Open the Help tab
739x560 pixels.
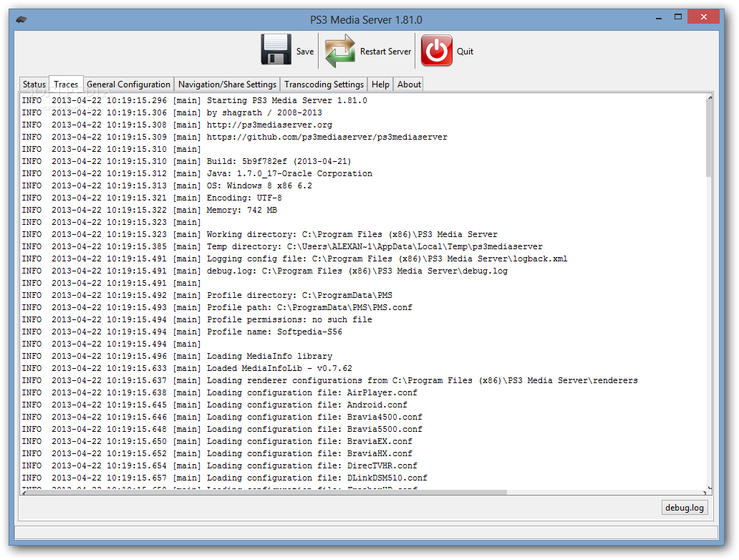pos(380,85)
